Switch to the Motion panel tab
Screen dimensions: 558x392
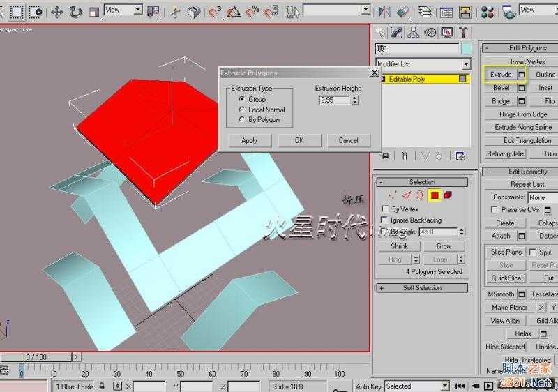click(x=430, y=33)
